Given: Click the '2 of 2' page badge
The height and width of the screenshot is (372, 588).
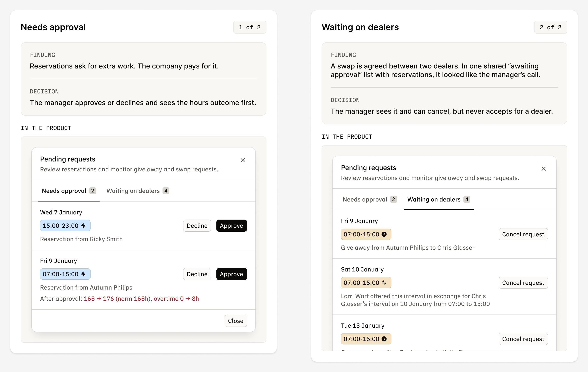Looking at the screenshot, I should coord(550,27).
